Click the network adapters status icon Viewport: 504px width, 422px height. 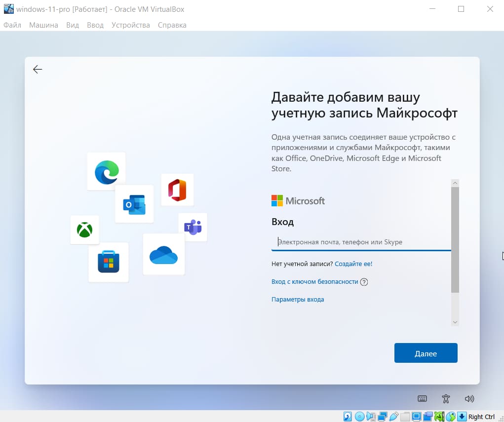(383, 417)
